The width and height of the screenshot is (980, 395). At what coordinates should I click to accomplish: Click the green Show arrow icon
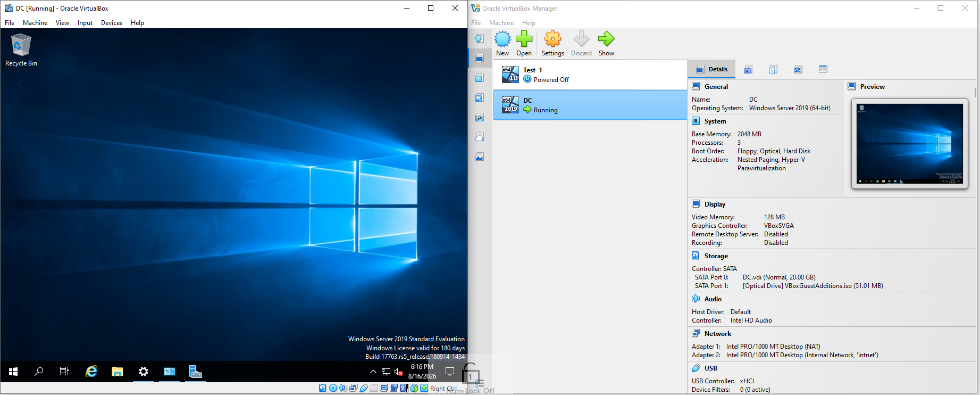(606, 39)
